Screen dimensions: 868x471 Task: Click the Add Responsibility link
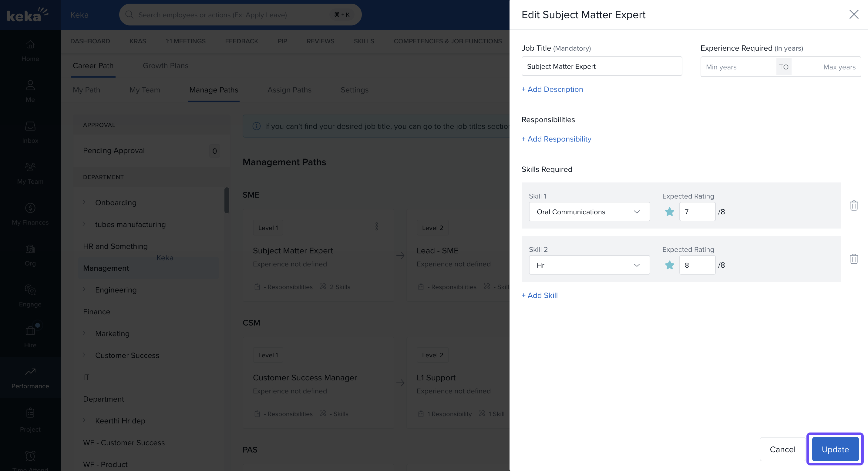click(x=556, y=139)
